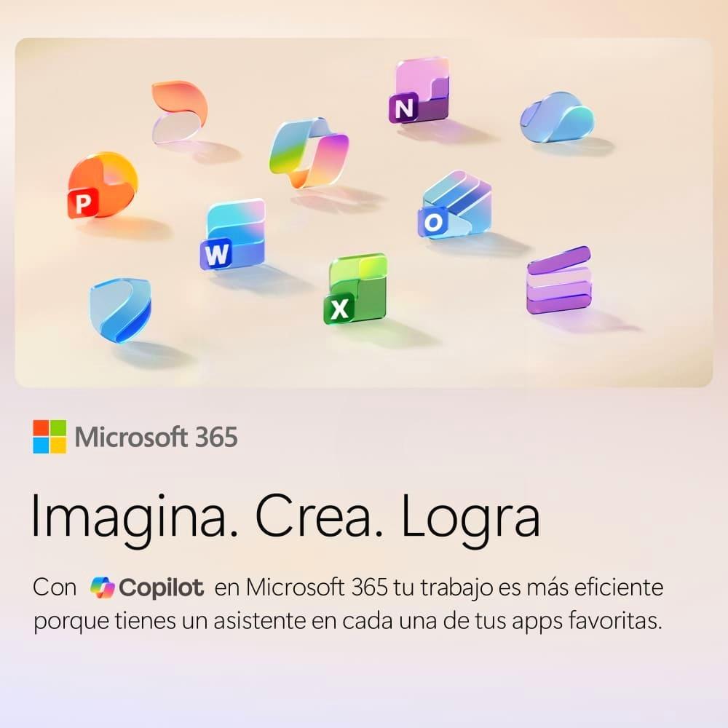This screenshot has height=728, width=728.
Task: Select the green Excel icon
Action: 356,289
